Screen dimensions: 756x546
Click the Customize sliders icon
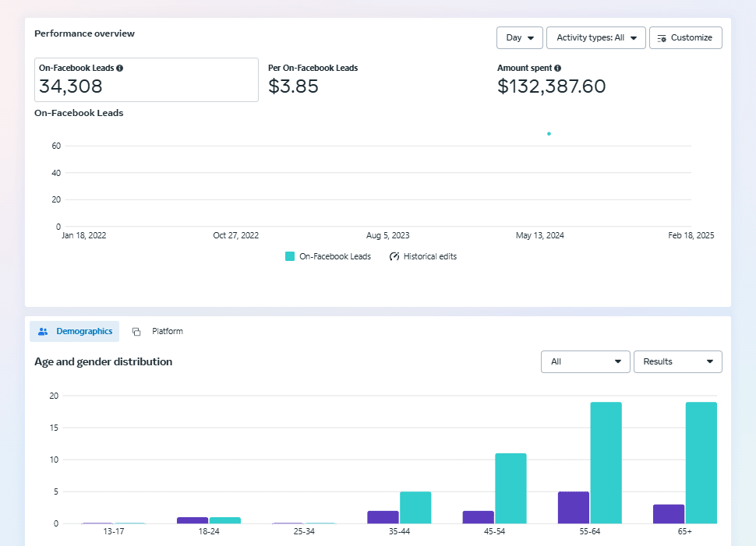(662, 38)
